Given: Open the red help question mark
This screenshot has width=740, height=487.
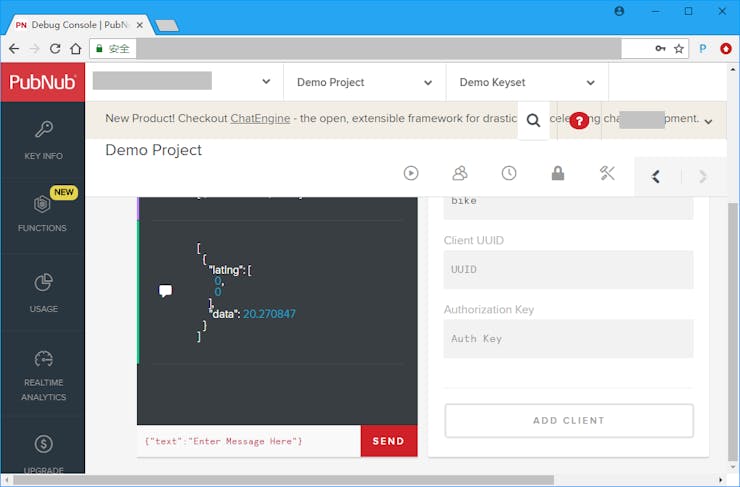Looking at the screenshot, I should (x=579, y=121).
